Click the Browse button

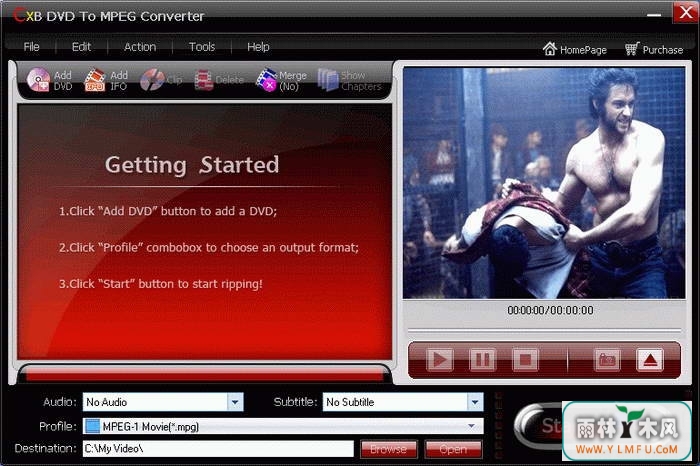[x=388, y=449]
